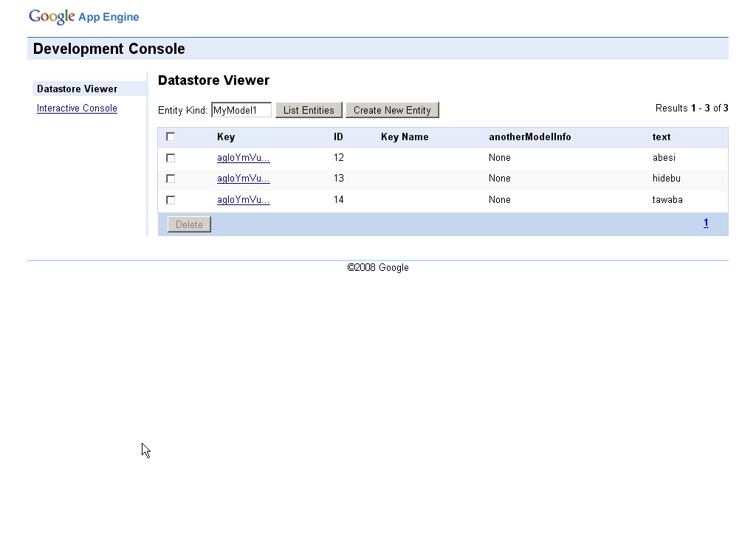756x549 pixels.
Task: Open the key link for the tawaba row
Action: (244, 199)
